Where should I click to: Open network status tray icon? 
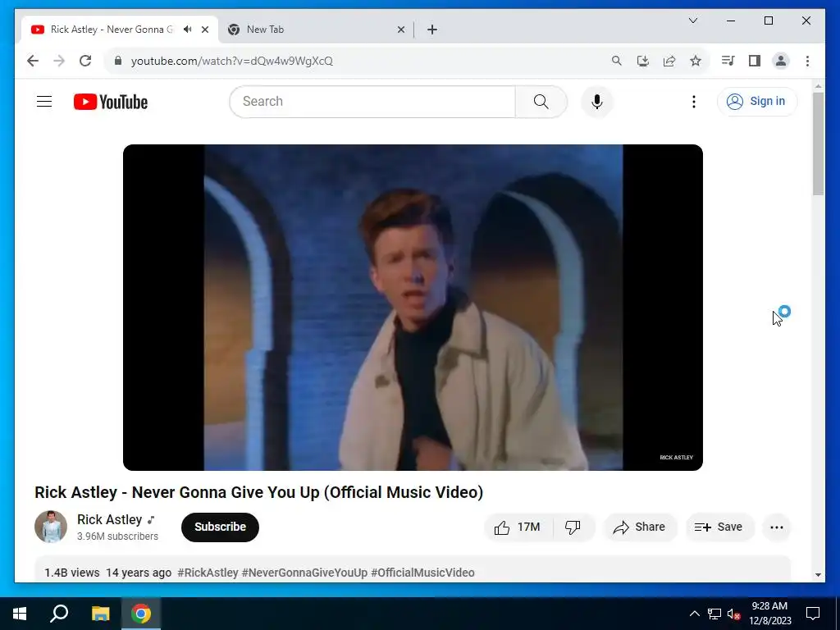click(714, 614)
